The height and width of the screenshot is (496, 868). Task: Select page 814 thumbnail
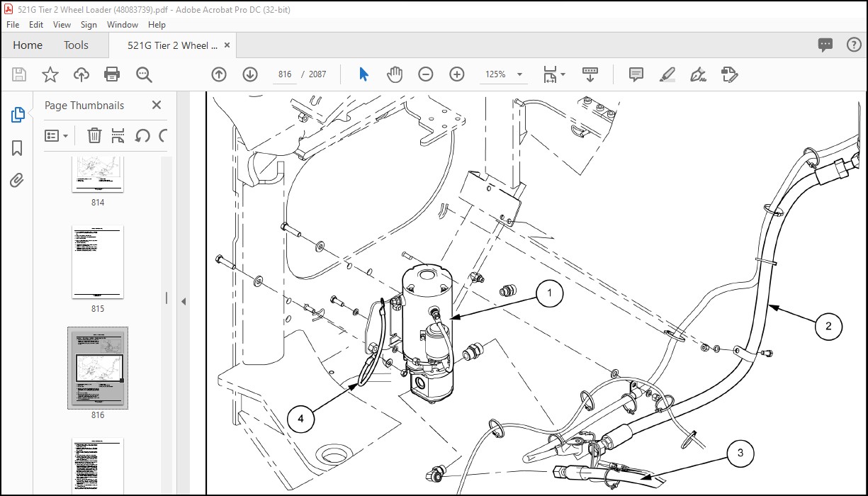click(98, 174)
